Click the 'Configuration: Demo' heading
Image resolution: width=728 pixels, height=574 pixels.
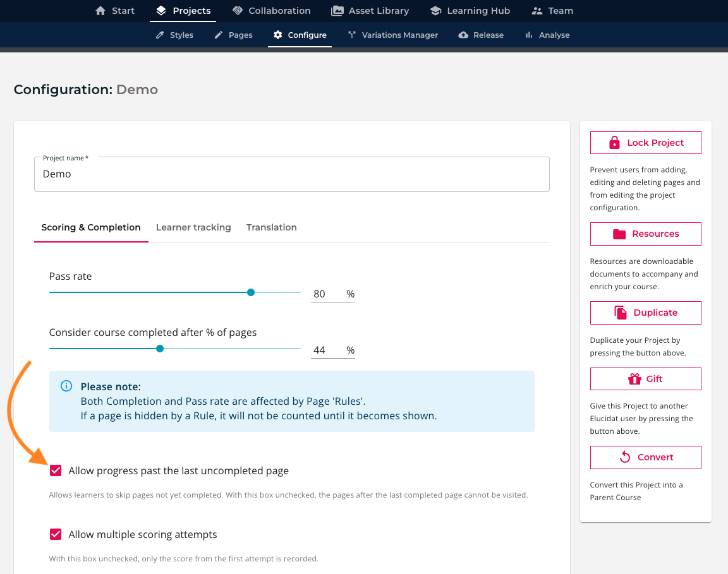click(86, 90)
